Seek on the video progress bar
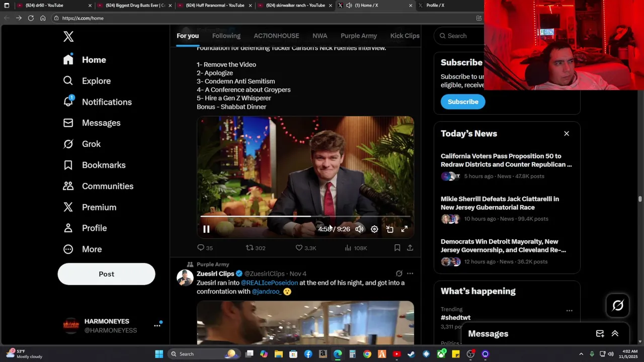 305,216
